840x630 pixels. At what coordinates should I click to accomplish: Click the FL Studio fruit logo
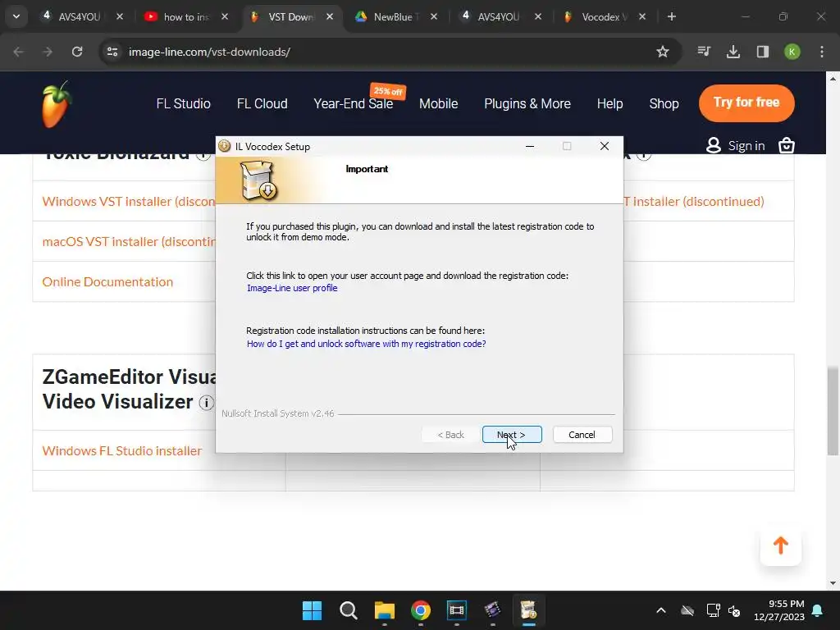(56, 104)
